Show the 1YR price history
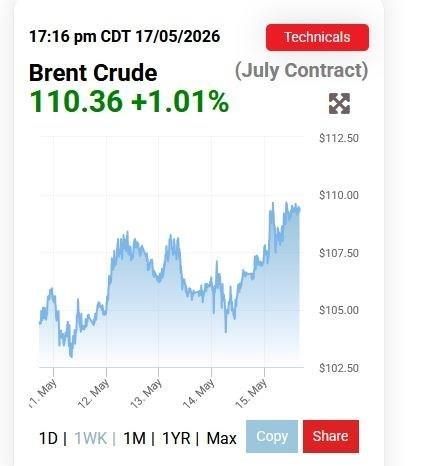The height and width of the screenshot is (466, 429). [x=176, y=438]
